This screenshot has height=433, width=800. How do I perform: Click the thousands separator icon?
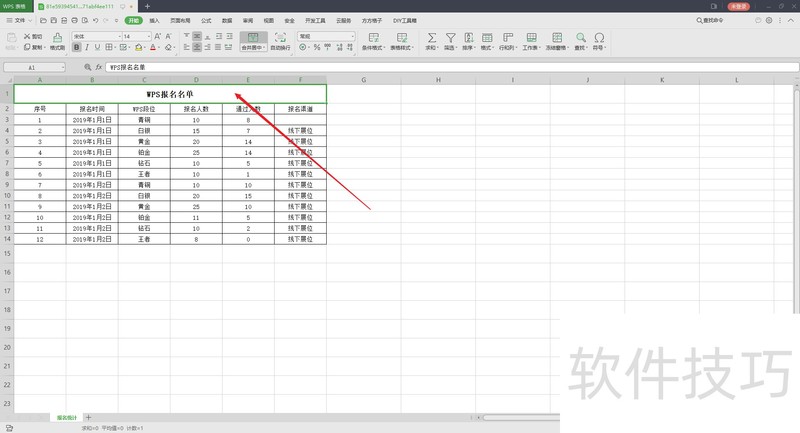(x=328, y=47)
